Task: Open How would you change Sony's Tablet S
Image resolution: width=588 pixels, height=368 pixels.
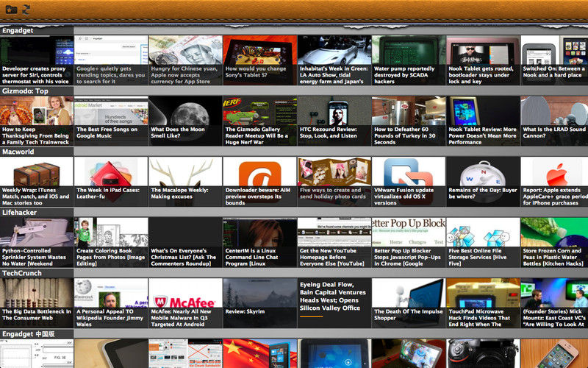Action: 260,60
